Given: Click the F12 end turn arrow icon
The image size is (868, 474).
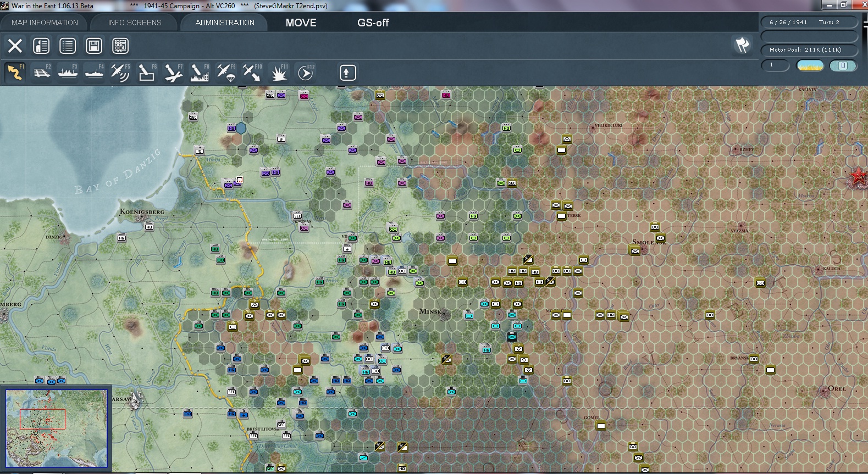Looking at the screenshot, I should click(306, 73).
